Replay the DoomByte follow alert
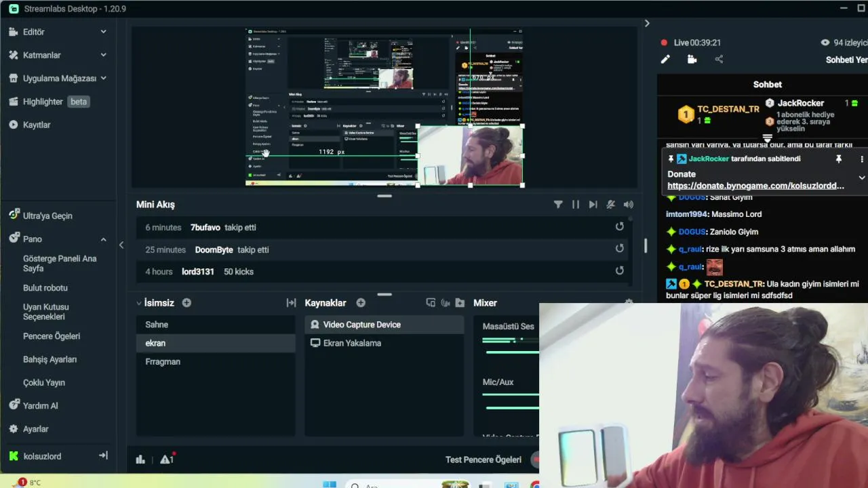Image resolution: width=868 pixels, height=488 pixels. coord(619,249)
